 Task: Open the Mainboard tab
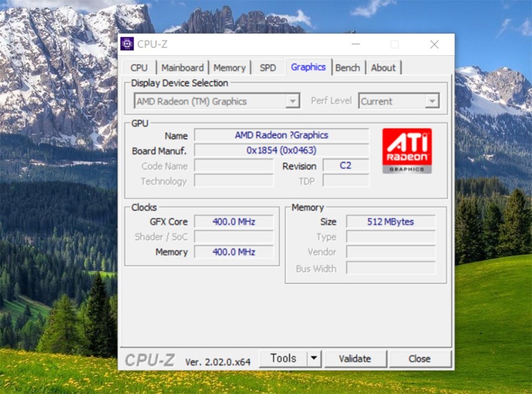pos(182,68)
